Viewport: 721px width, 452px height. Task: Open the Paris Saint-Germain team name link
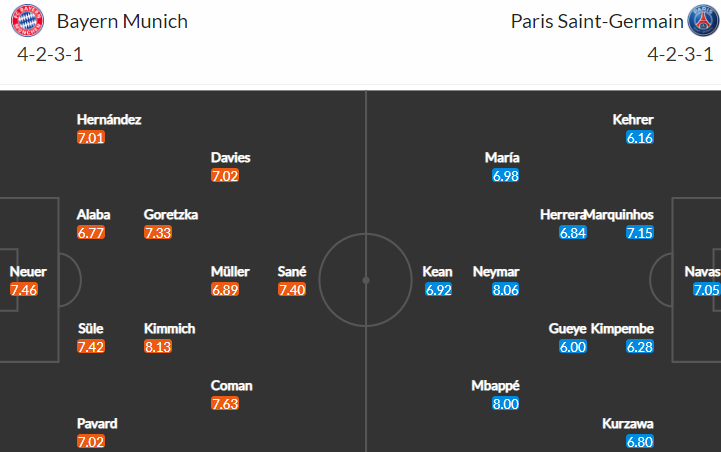click(x=597, y=22)
